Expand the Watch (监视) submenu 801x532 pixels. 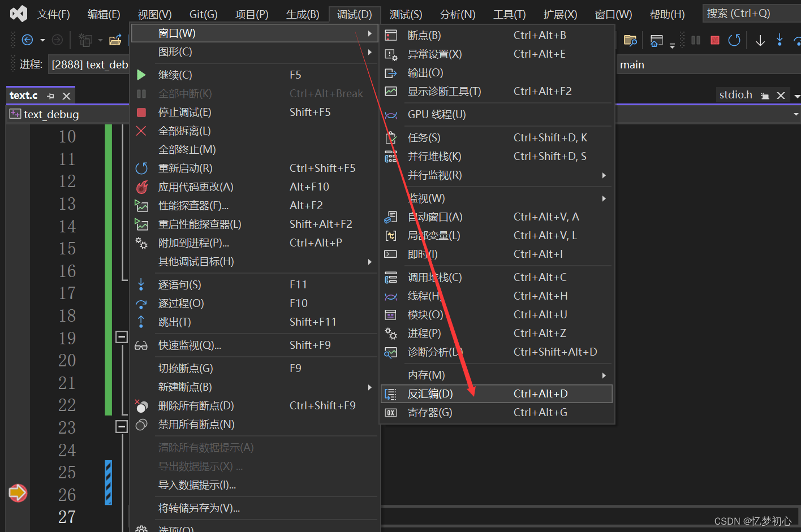[x=496, y=198]
